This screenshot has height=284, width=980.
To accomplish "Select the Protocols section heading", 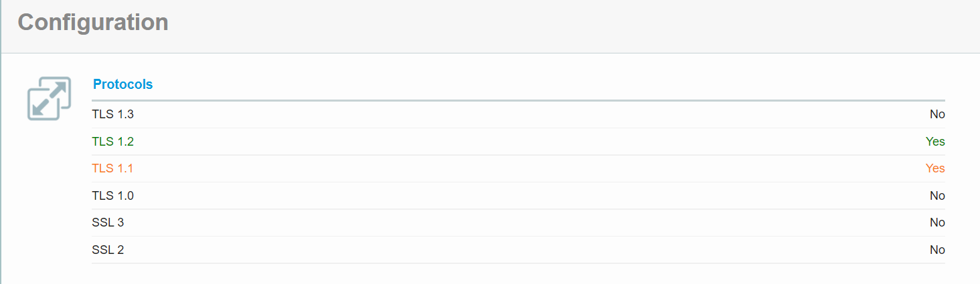I will click(122, 85).
